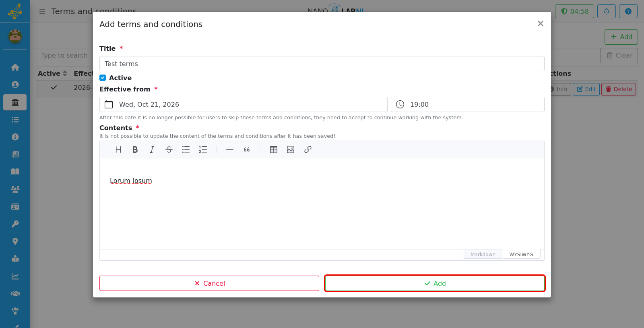This screenshot has height=328, width=644.
Task: Sort table by Active column
Action: 52,73
